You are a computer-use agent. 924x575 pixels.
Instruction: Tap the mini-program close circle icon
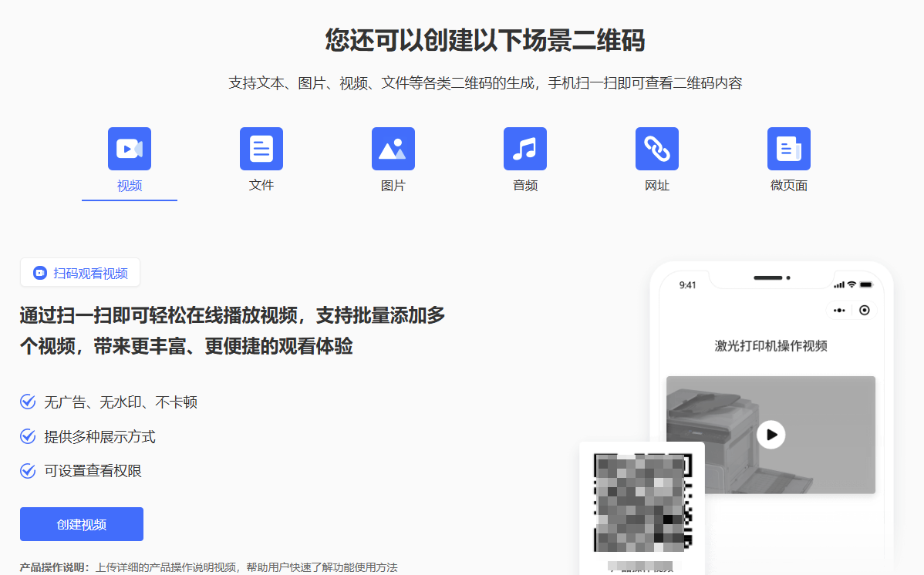click(x=864, y=310)
